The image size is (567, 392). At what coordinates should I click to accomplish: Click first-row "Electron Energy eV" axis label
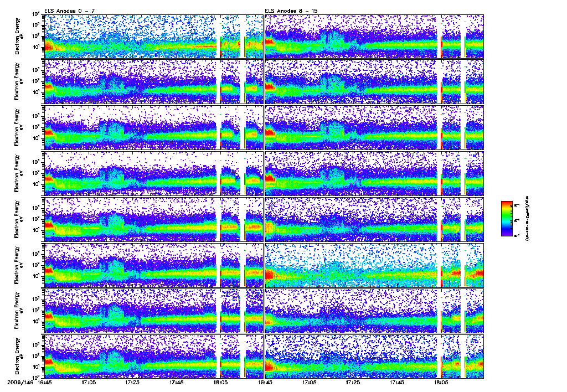point(18,36)
